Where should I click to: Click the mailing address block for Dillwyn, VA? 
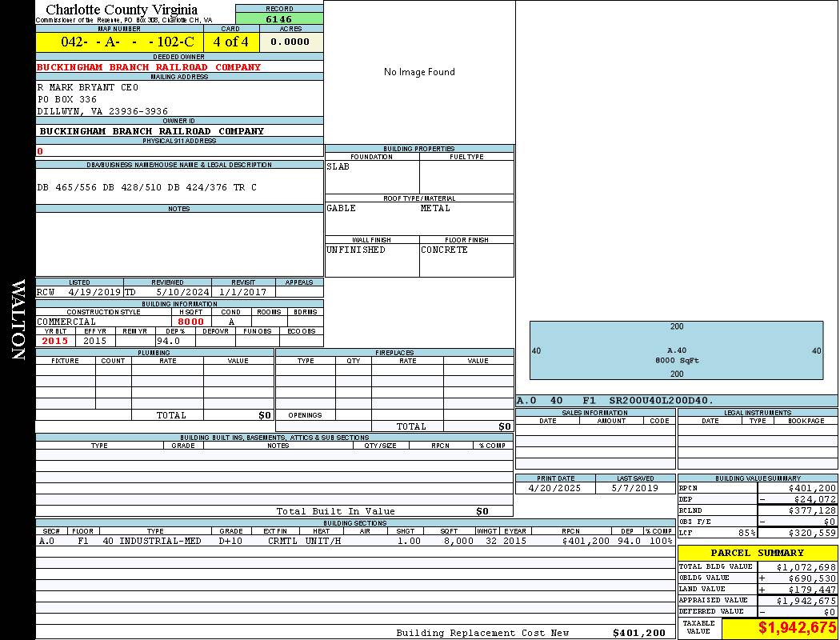102,99
